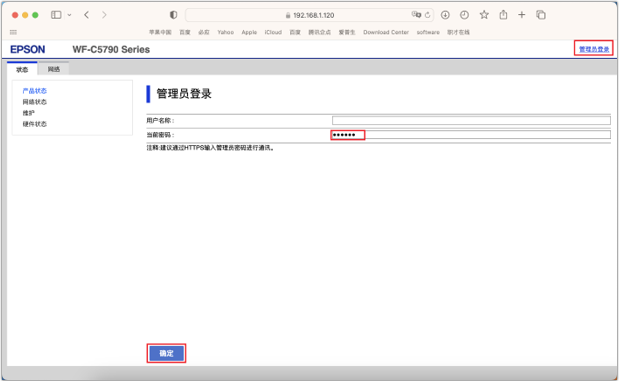Reload the page with the refresh icon
Image resolution: width=619 pixels, height=381 pixels.
point(428,15)
